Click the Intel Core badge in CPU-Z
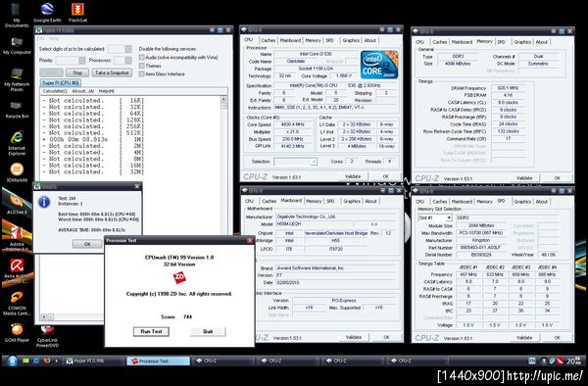 [379, 66]
